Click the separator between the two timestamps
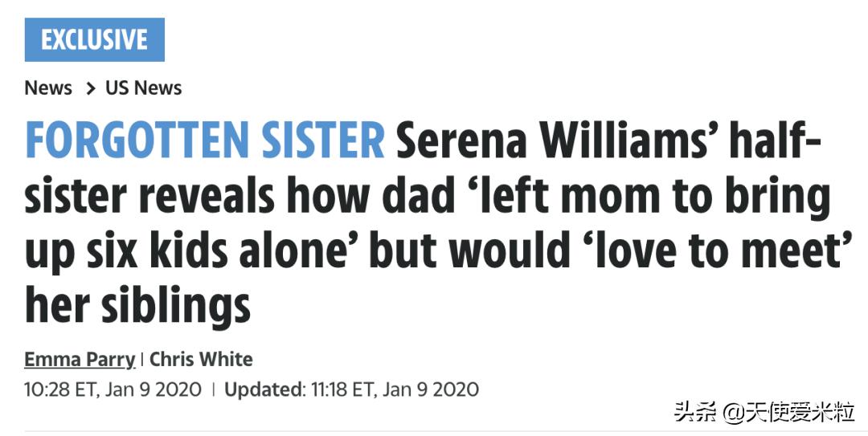 coord(213,390)
